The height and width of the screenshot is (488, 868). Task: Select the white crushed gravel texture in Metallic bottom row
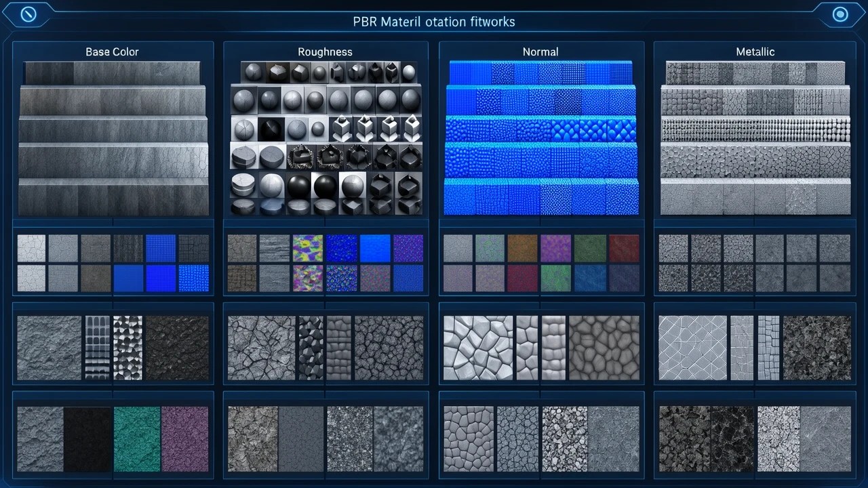coord(778,439)
